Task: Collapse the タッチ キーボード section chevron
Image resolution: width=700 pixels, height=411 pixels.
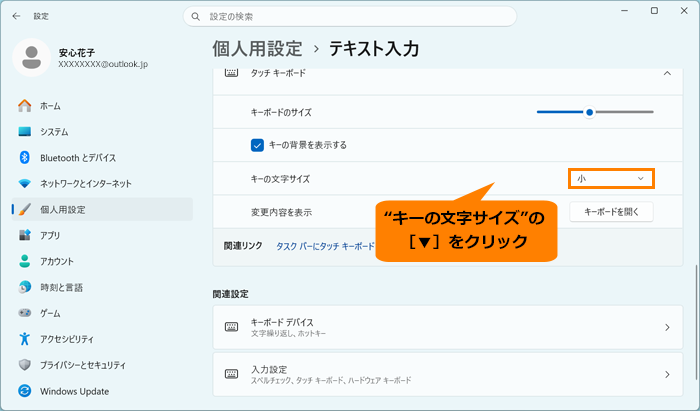Action: (667, 73)
